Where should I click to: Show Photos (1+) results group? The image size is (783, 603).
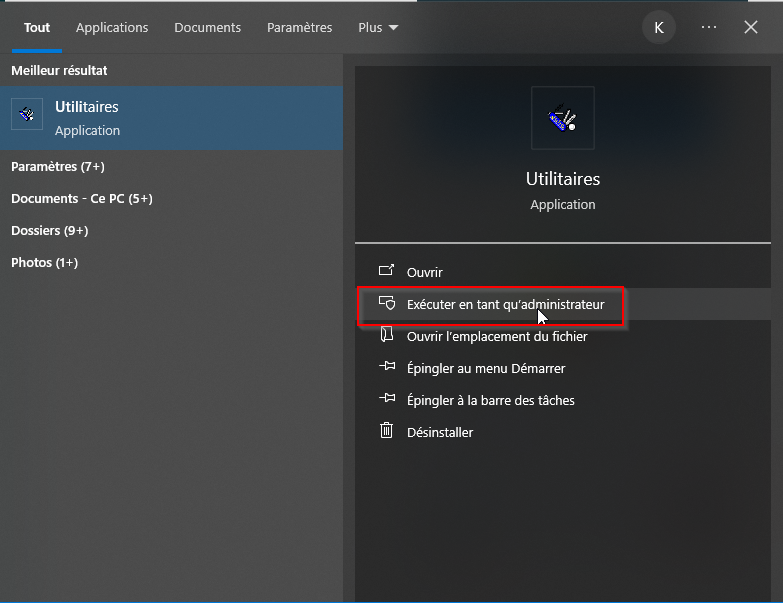[44, 263]
